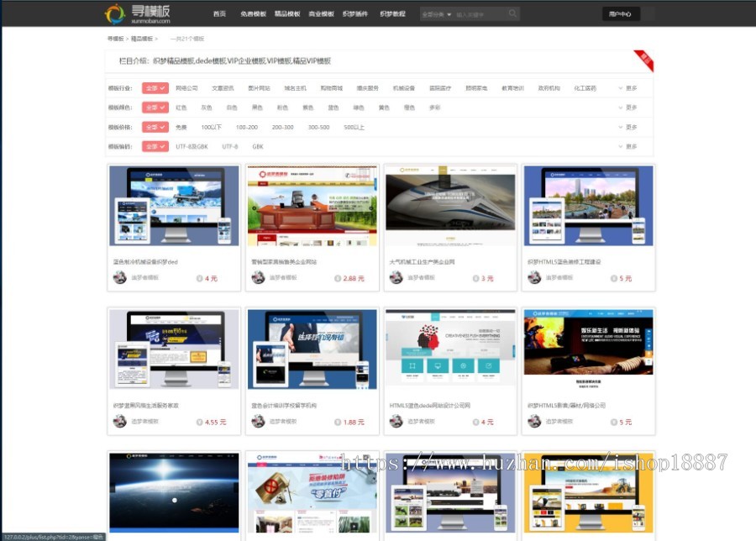Select 全部 in the 模板价格 filter row
The width and height of the screenshot is (756, 541).
click(x=155, y=127)
